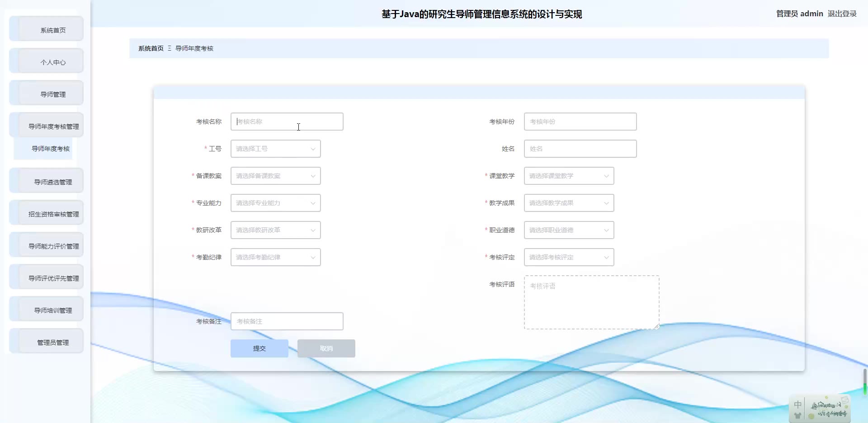Focus the 考核名称 input field
868x423 pixels.
[x=287, y=122]
